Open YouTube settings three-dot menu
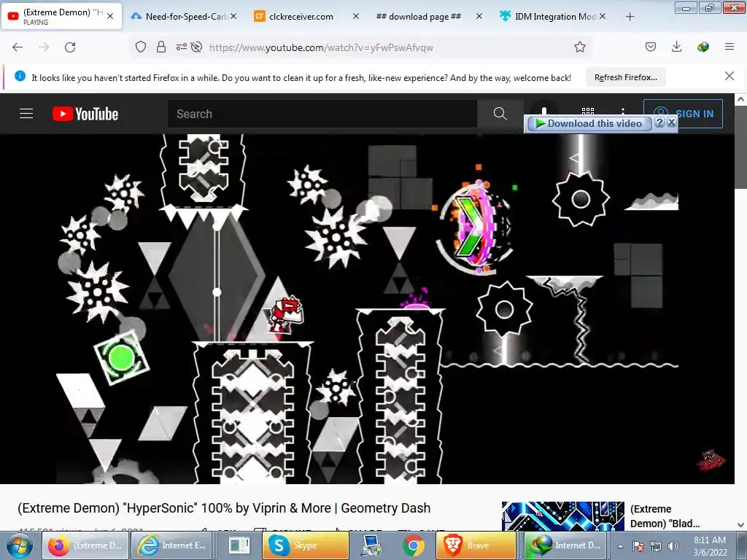Image resolution: width=747 pixels, height=560 pixels. tap(623, 111)
